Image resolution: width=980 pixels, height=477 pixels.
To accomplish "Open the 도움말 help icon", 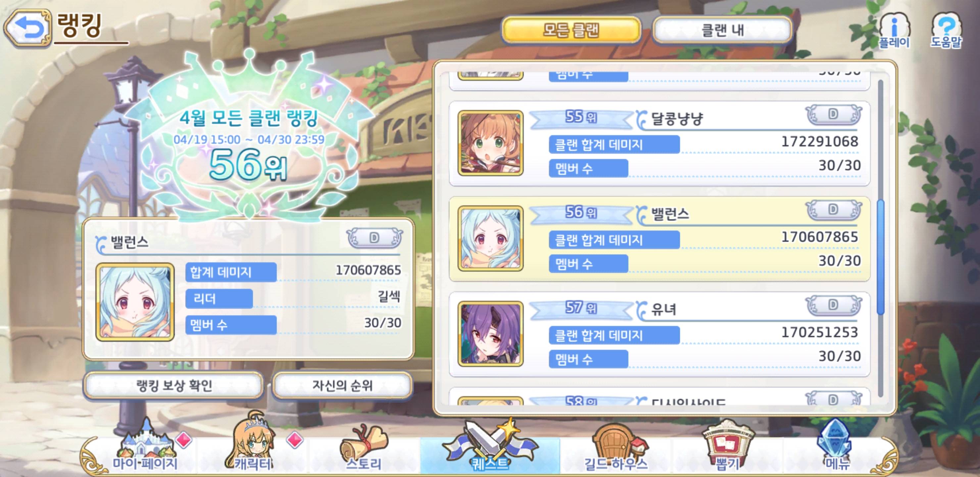I will (x=946, y=30).
